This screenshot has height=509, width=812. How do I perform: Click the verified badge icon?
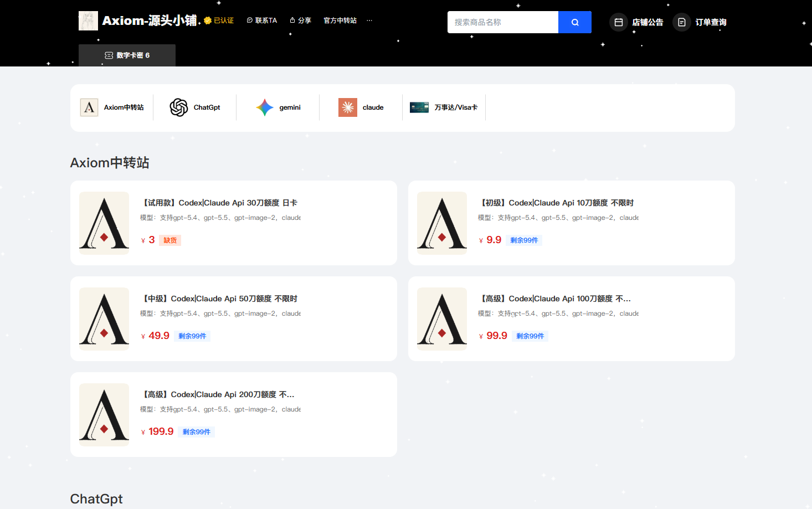pyautogui.click(x=208, y=20)
